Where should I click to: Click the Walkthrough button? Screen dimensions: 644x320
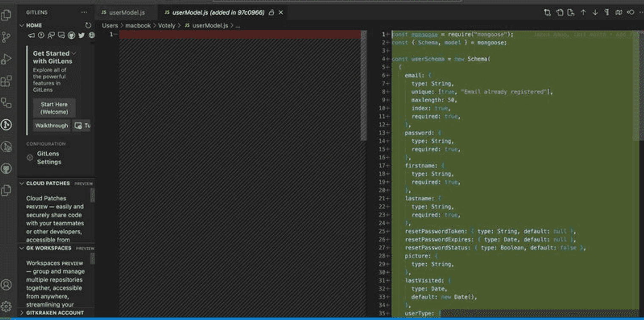(52, 126)
